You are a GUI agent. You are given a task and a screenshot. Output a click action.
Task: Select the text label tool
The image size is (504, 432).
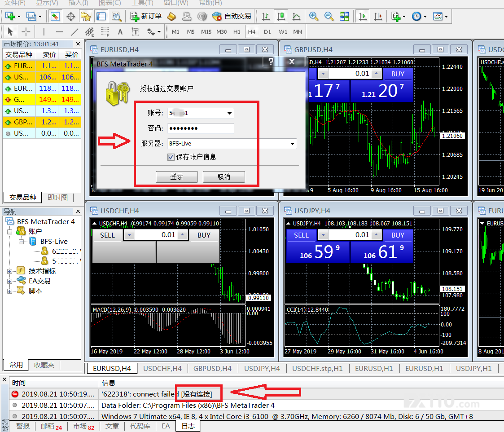(136, 31)
